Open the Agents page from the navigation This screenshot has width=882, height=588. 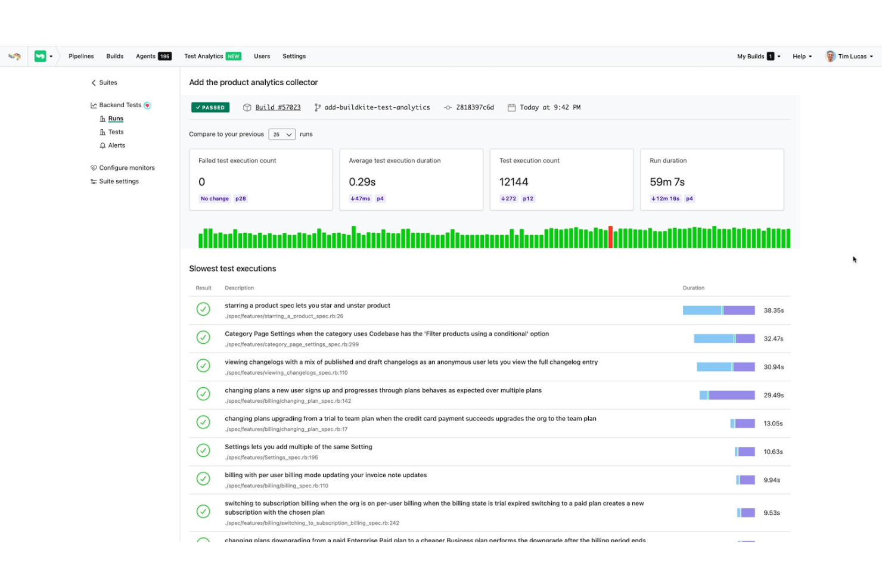tap(145, 55)
